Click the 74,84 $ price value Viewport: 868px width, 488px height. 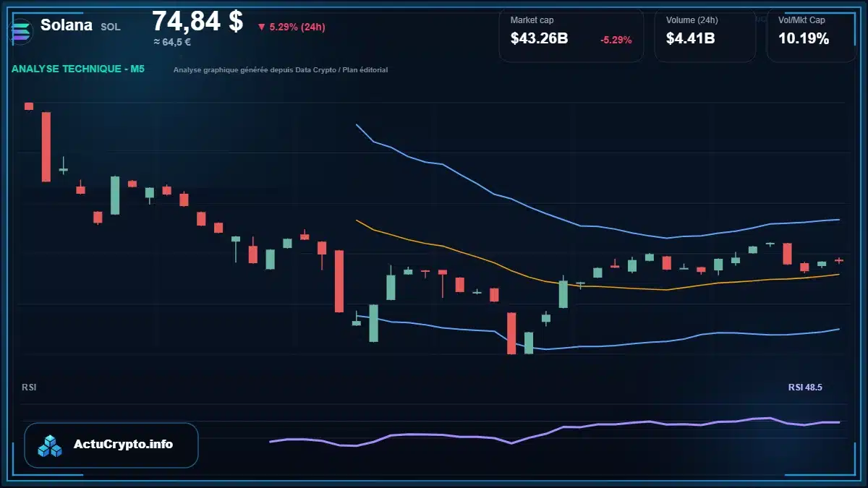(x=197, y=20)
